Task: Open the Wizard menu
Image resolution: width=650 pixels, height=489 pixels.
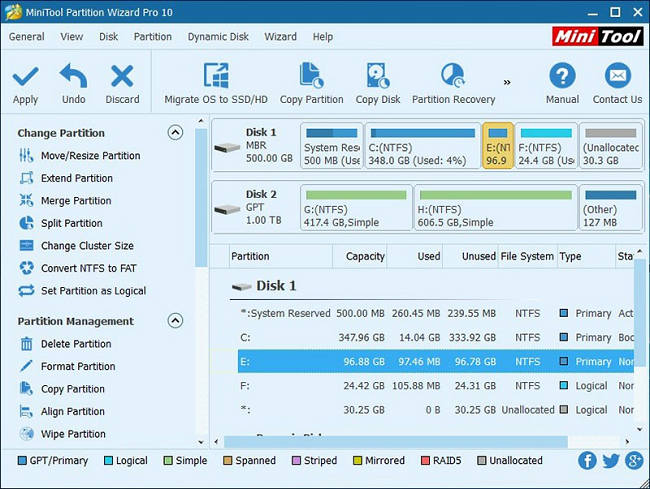Action: (x=280, y=37)
